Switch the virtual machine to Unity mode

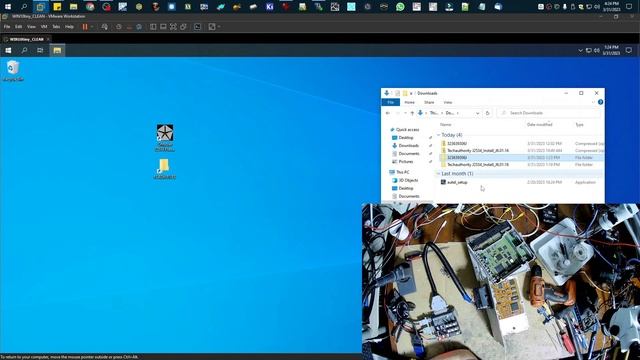tap(184, 27)
